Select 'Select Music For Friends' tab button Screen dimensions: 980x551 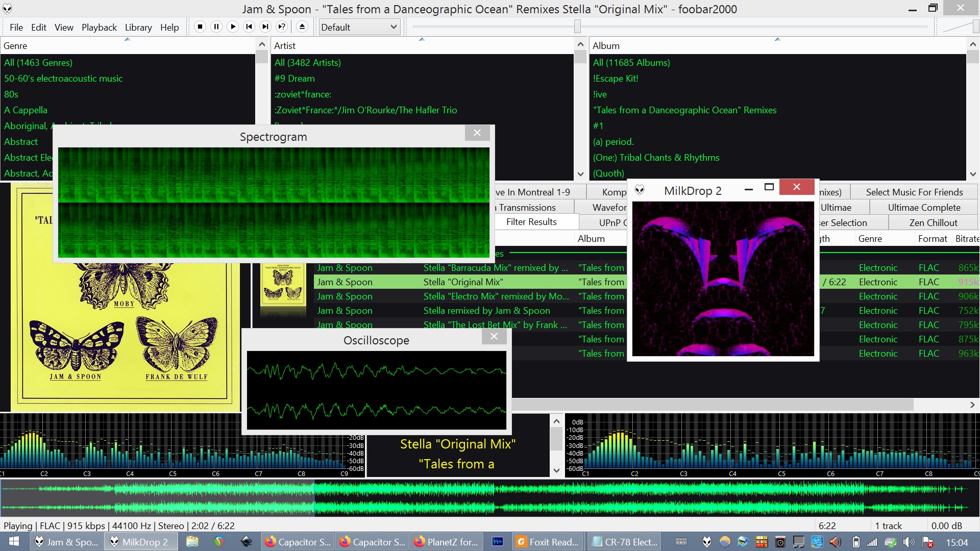point(915,192)
